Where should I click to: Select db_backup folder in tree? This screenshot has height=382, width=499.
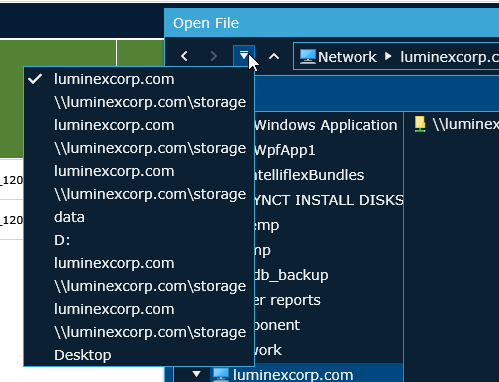pyautogui.click(x=291, y=275)
